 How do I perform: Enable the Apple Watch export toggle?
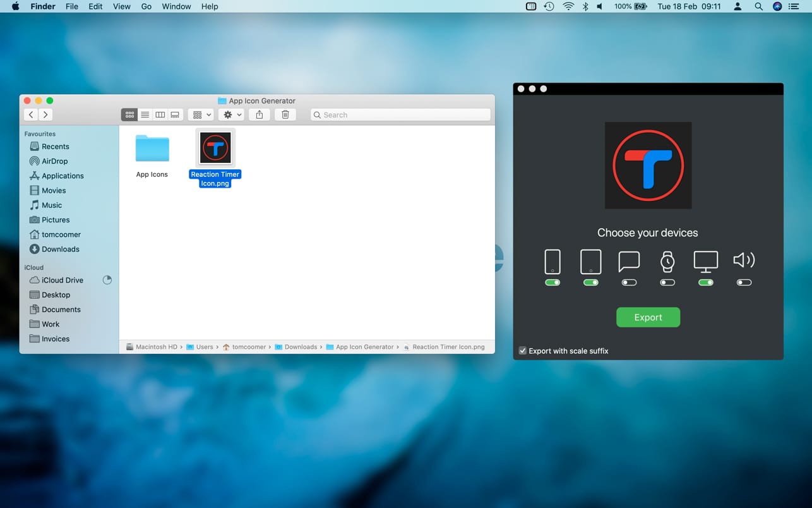[667, 282]
